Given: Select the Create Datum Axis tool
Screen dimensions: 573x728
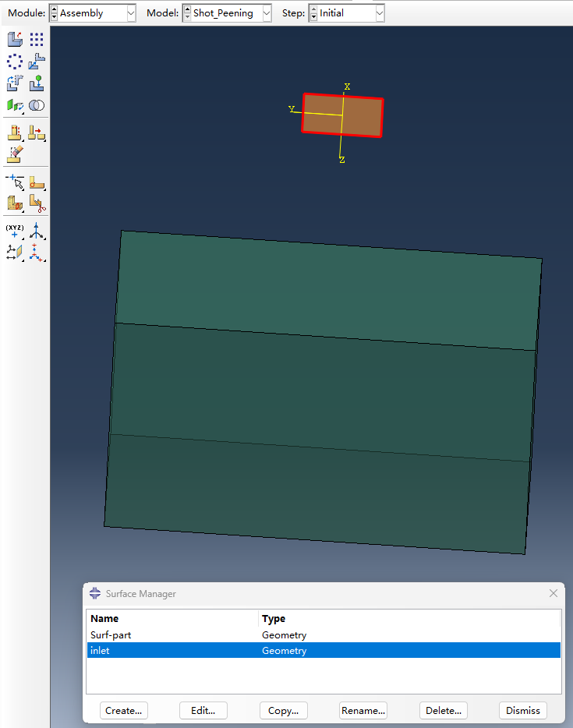Looking at the screenshot, I should pyautogui.click(x=37, y=231).
